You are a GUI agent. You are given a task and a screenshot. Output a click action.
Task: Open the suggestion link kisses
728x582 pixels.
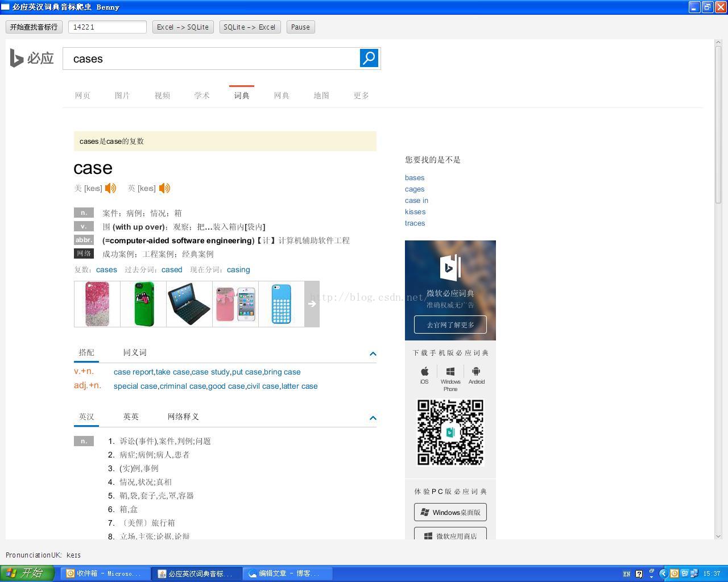[x=415, y=211]
